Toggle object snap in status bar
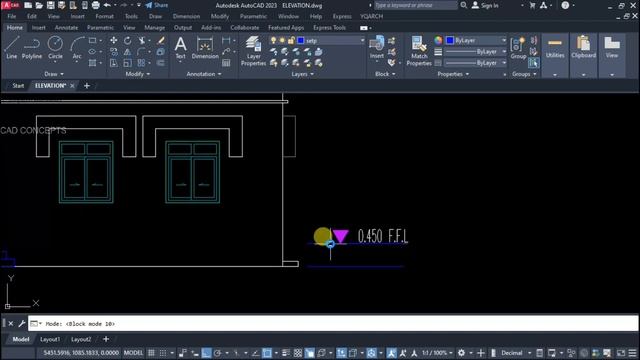 pyautogui.click(x=267, y=353)
